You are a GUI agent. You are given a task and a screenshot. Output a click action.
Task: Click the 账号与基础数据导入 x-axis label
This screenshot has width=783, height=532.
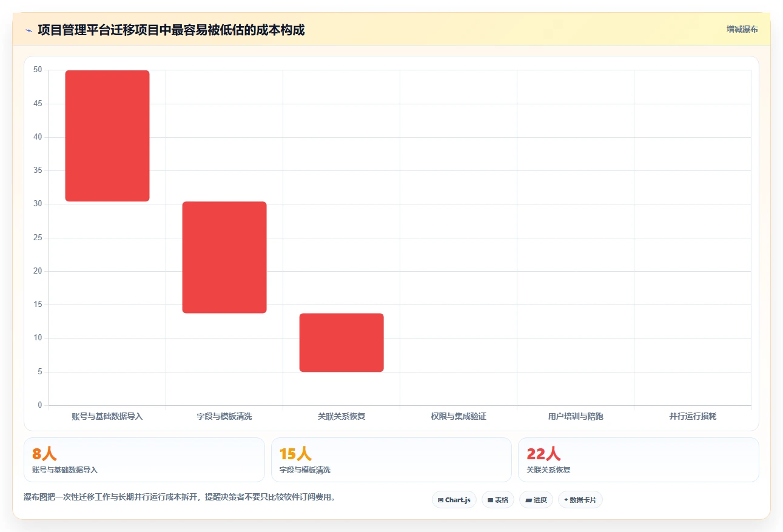(107, 417)
